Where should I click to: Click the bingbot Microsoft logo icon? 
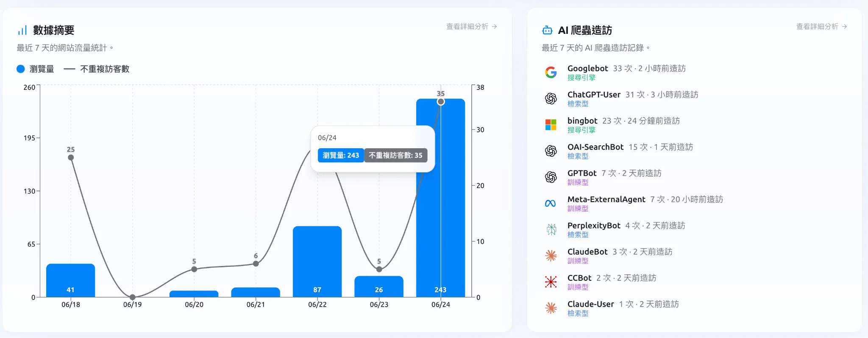coord(551,125)
